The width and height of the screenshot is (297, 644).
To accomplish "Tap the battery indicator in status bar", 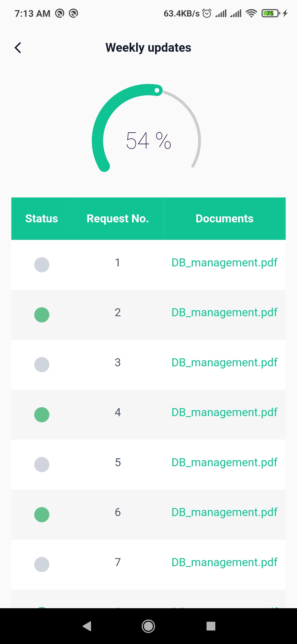I will tap(271, 13).
